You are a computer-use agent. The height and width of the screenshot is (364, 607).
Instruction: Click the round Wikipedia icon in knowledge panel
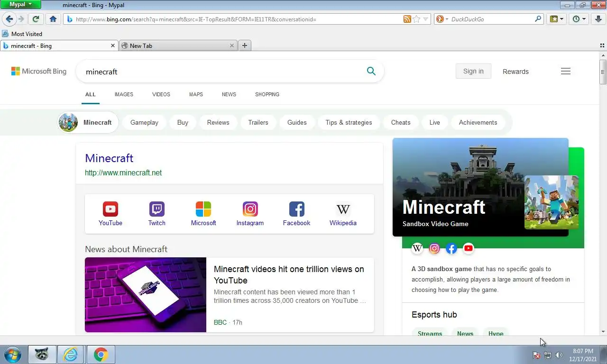point(417,248)
